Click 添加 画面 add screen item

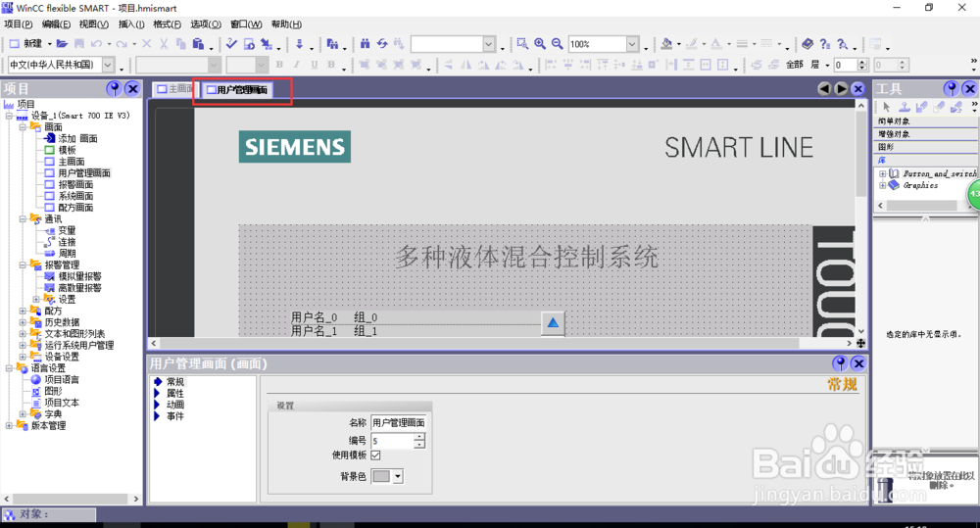(x=78, y=138)
